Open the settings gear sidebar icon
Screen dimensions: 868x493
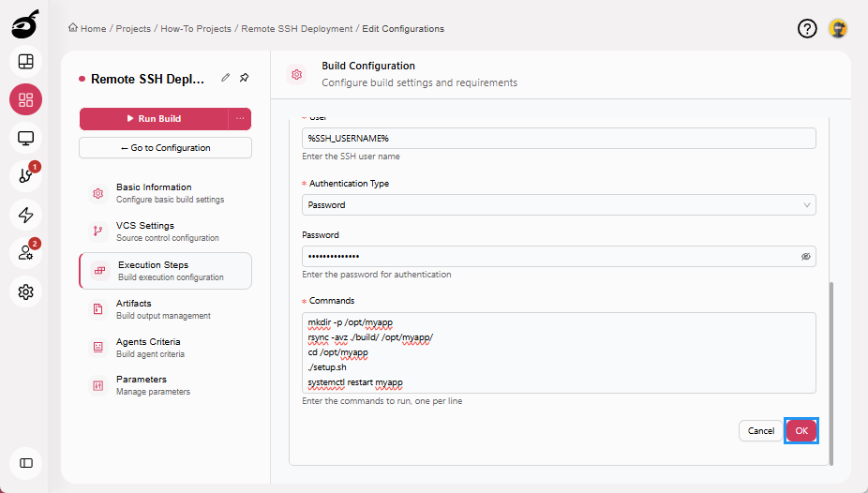pos(26,291)
